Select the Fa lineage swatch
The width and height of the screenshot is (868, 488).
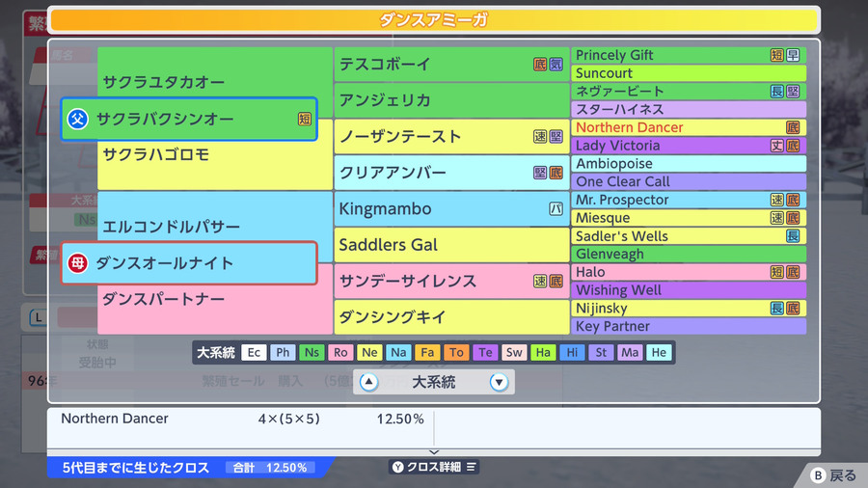click(x=427, y=352)
